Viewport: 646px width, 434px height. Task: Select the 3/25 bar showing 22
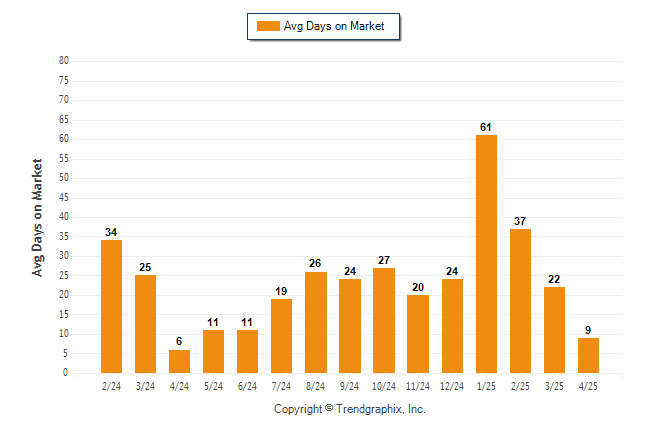coord(554,330)
